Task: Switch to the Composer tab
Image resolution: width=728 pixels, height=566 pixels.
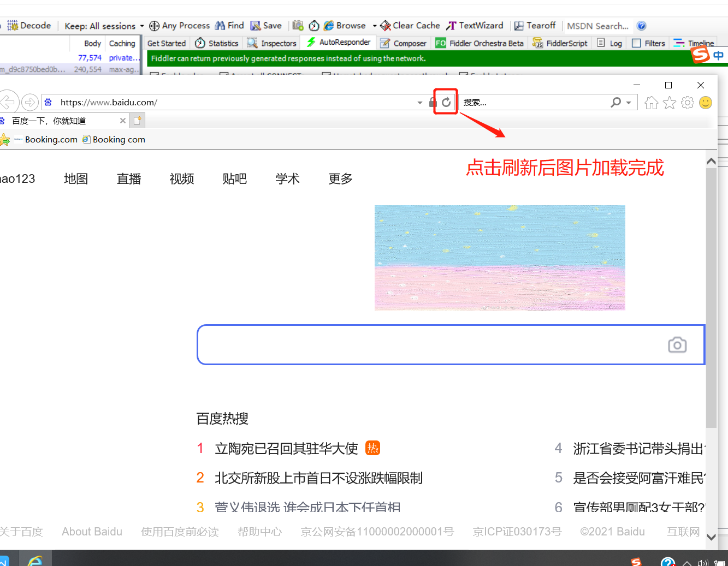Action: [404, 43]
